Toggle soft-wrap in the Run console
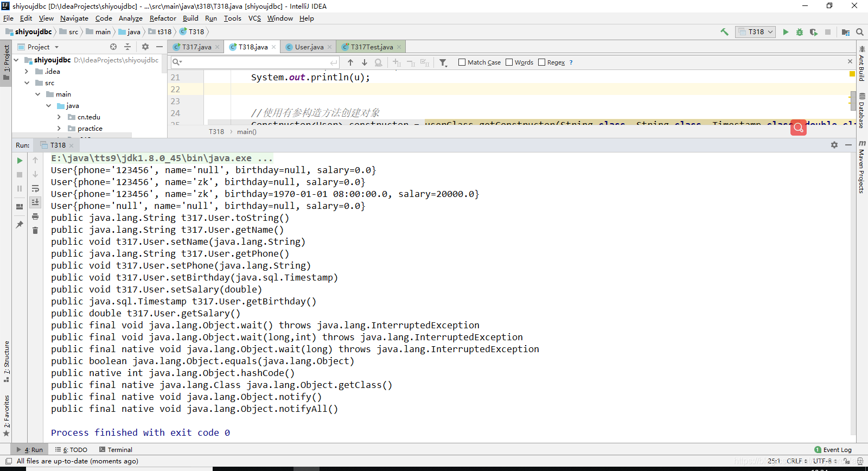868x471 pixels. click(x=35, y=188)
